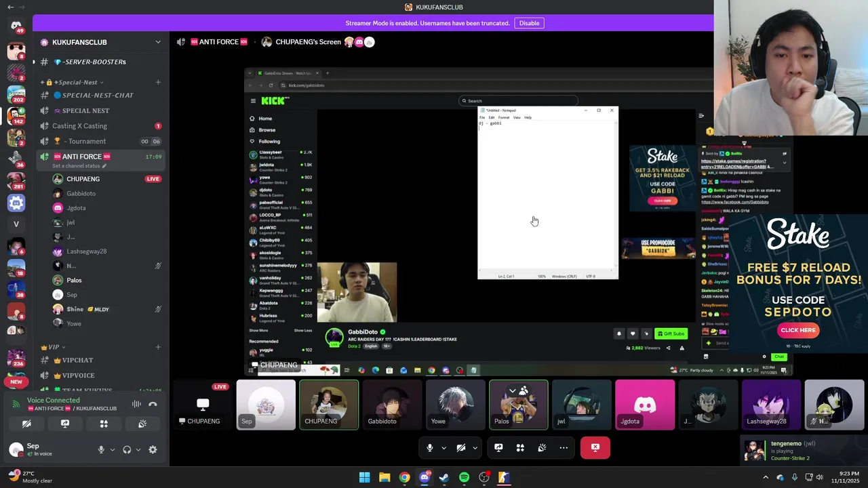The width and height of the screenshot is (868, 488).
Task: Share your screen from the voice panel
Action: [x=65, y=424]
